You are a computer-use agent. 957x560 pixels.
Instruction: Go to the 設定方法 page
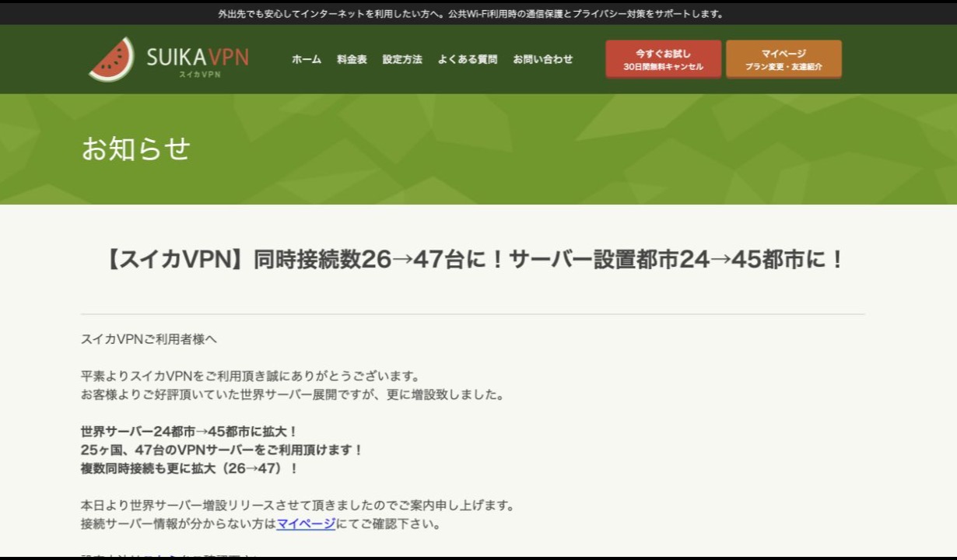(x=402, y=59)
